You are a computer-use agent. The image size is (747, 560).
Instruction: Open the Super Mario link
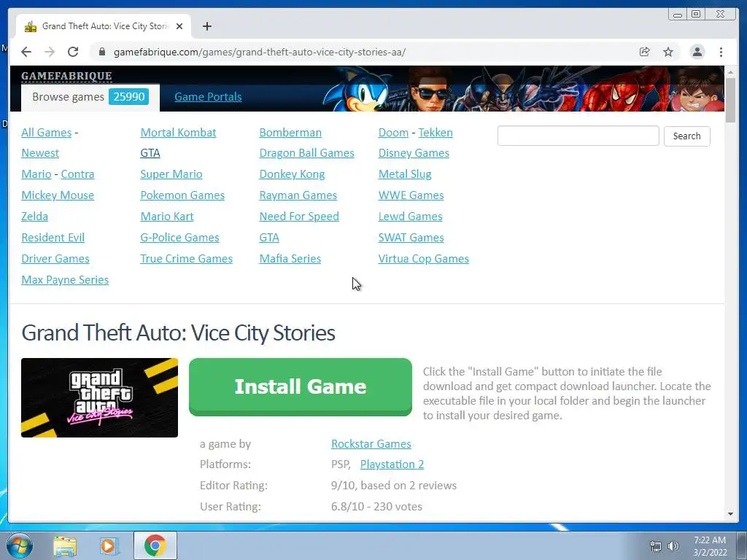[171, 174]
